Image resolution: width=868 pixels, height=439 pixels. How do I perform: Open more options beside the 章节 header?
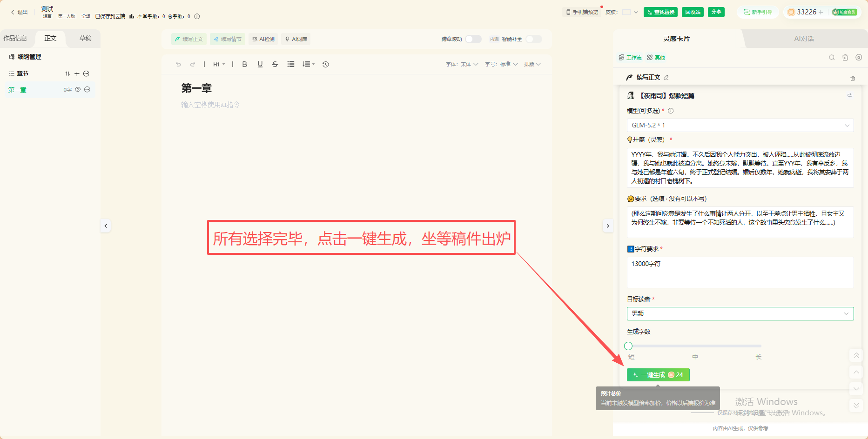[86, 73]
